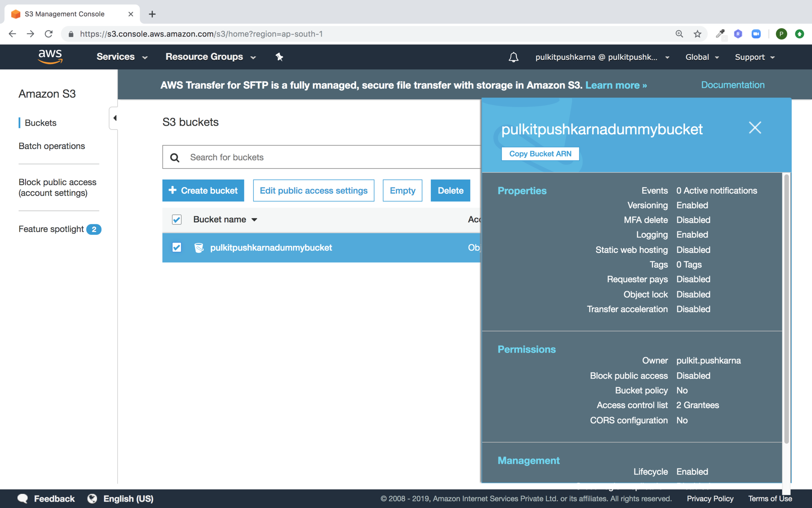
Task: Click the Feature spotlight badge 2
Action: coord(94,229)
